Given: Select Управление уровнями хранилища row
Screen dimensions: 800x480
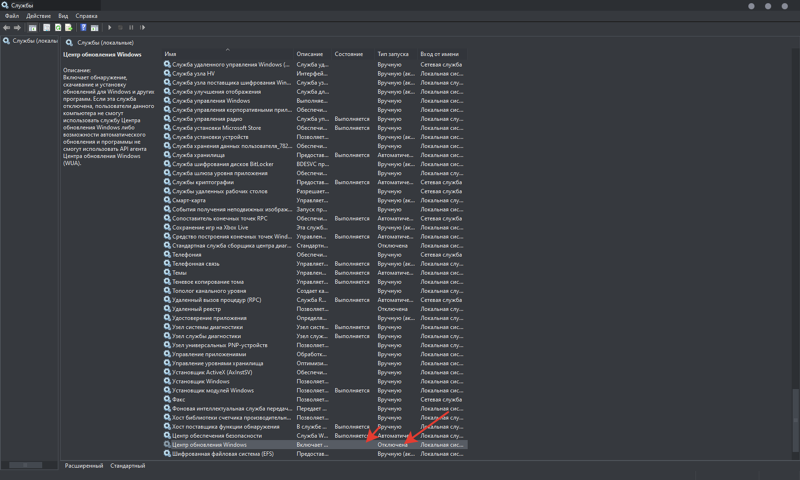Looking at the screenshot, I should click(x=315, y=363).
